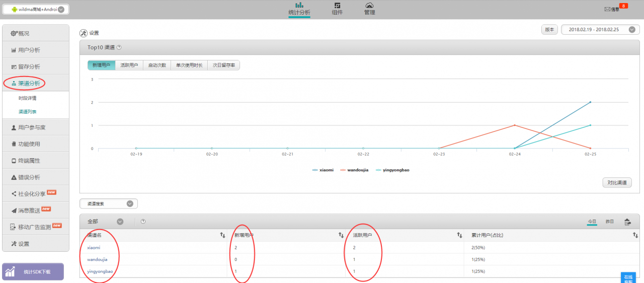Select the 活跃用户 chart tab
Image resolution: width=644 pixels, height=283 pixels.
129,65
